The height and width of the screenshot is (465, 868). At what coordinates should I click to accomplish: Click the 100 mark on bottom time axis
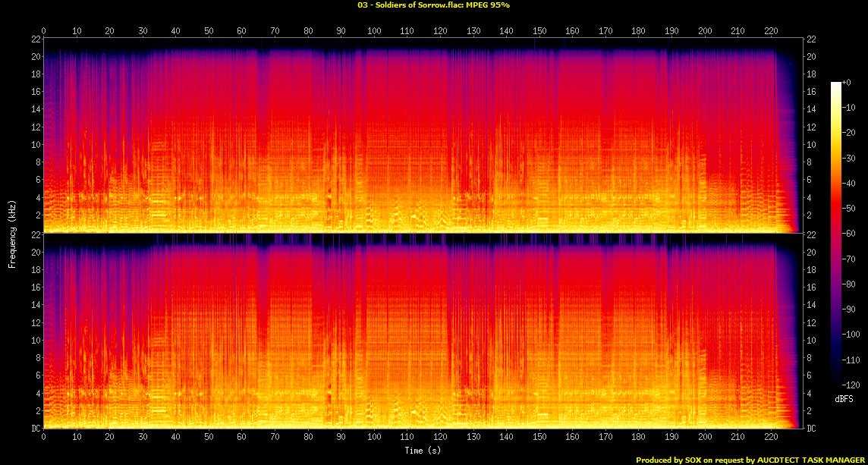click(374, 438)
